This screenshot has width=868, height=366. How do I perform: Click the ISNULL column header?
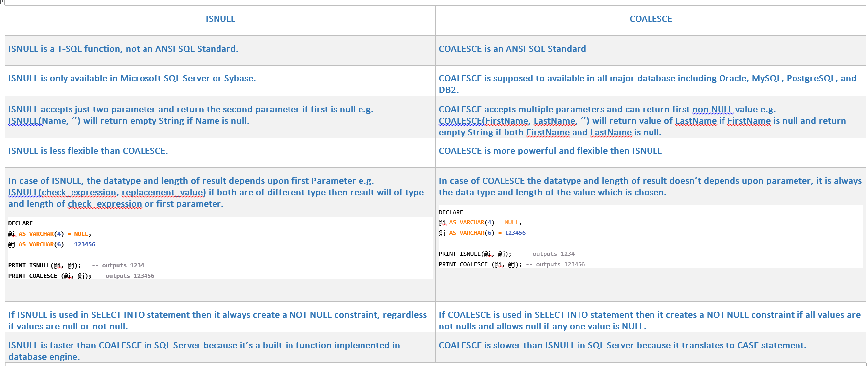[x=220, y=19]
